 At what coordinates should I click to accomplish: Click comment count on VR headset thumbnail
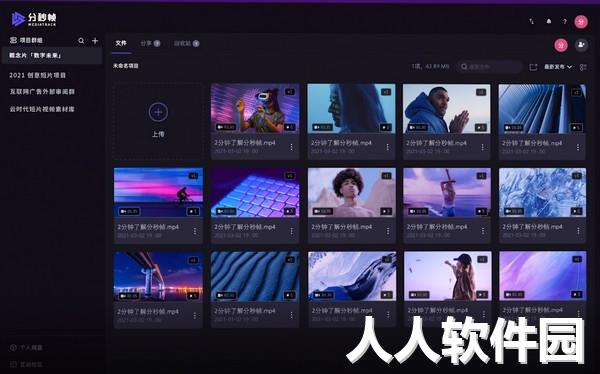tap(290, 127)
